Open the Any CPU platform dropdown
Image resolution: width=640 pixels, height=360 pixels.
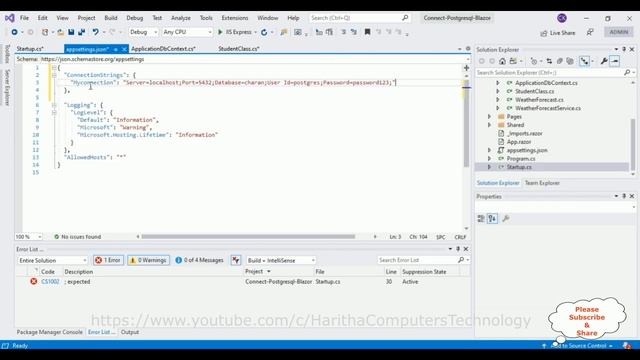tap(187, 32)
